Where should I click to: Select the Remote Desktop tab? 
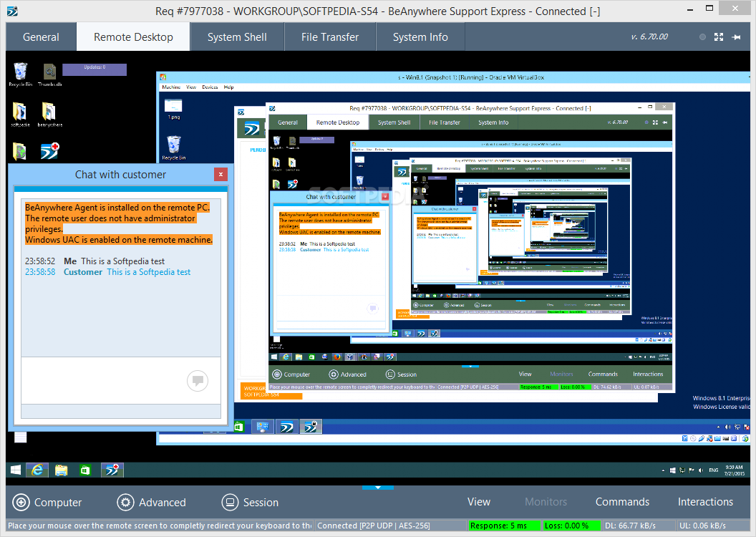133,37
